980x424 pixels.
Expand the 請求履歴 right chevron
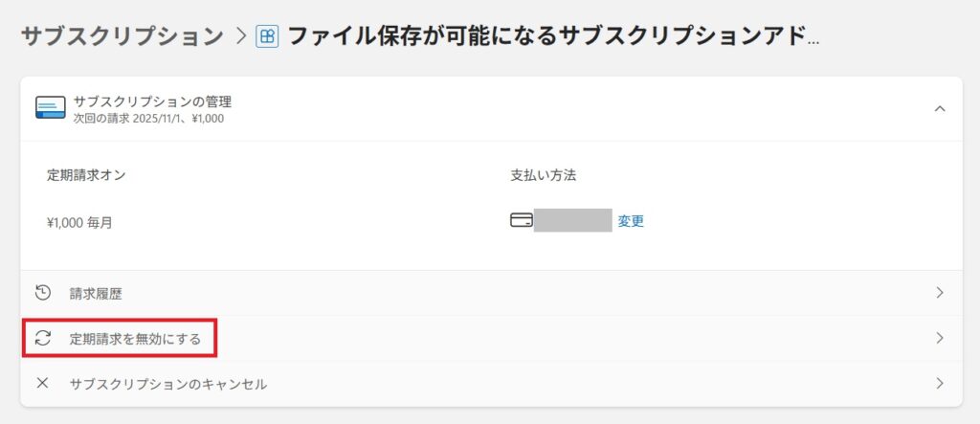[x=940, y=293]
